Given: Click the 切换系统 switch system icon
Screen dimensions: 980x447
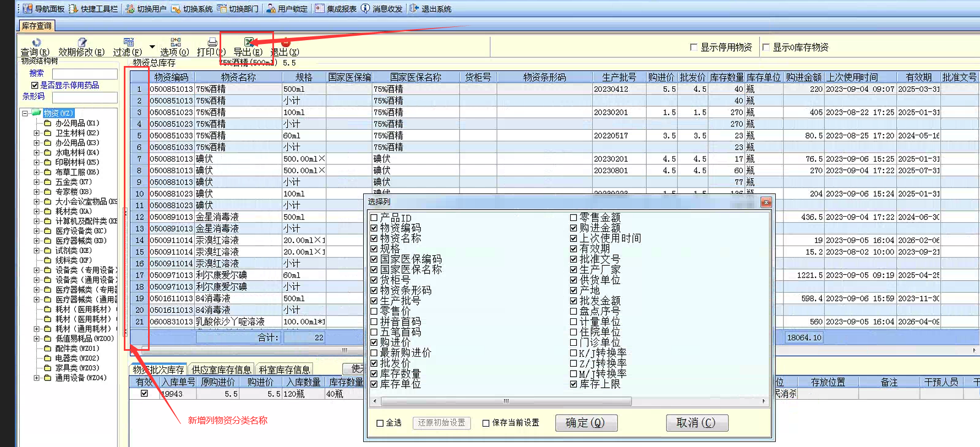Looking at the screenshot, I should [176, 9].
